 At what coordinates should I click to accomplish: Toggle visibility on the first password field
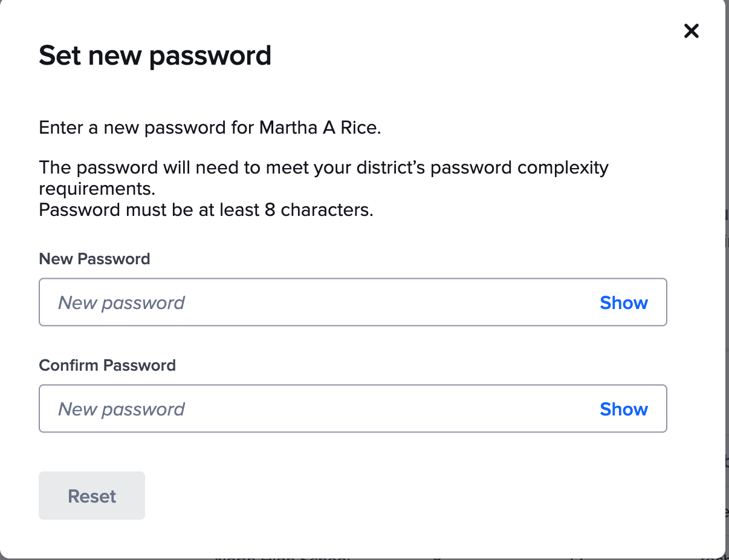point(624,302)
